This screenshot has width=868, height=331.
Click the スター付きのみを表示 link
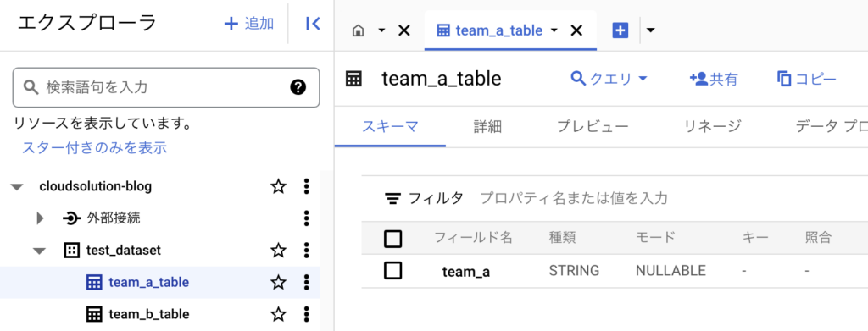(94, 147)
